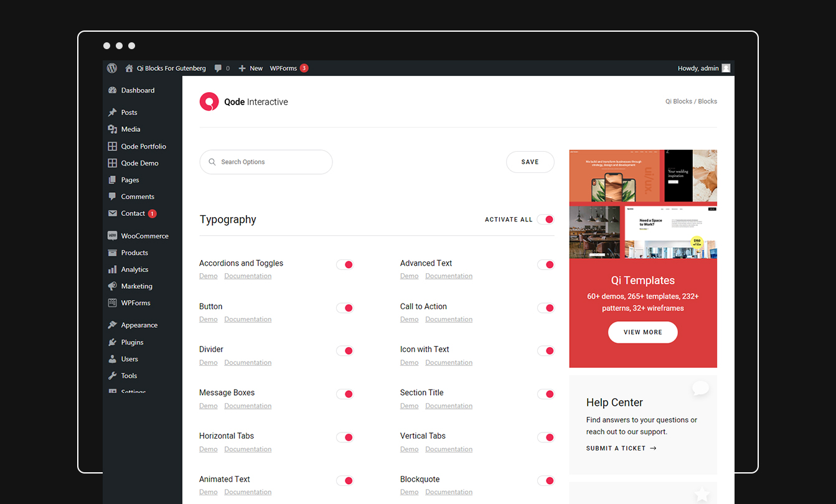Click the red Contact notification badge
The image size is (836, 504).
pos(153,213)
